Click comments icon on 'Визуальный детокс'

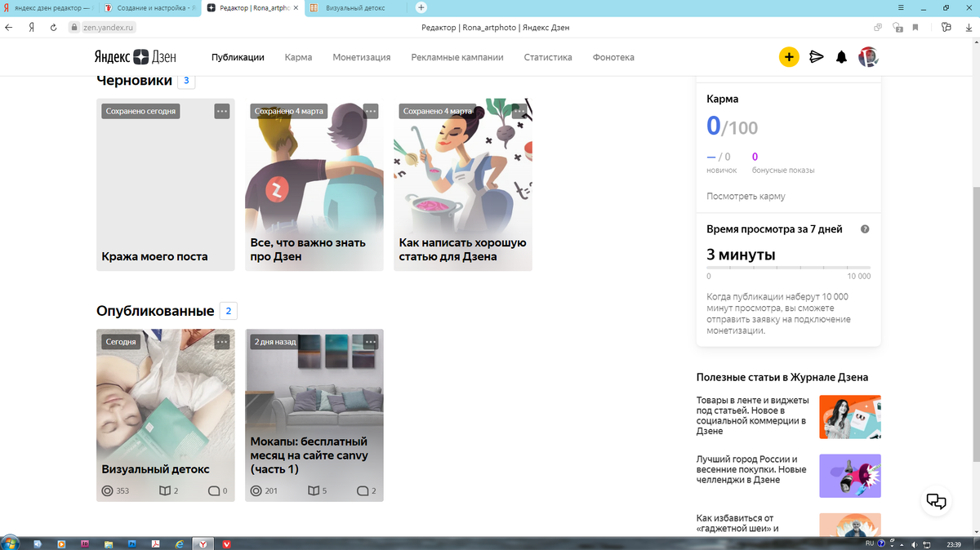tap(213, 491)
